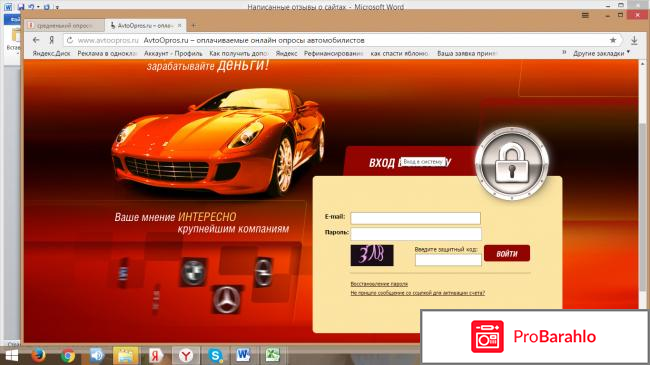Open the red Я Yandex taskbar icon
Viewport: 650px width, 365px height.
[155, 356]
